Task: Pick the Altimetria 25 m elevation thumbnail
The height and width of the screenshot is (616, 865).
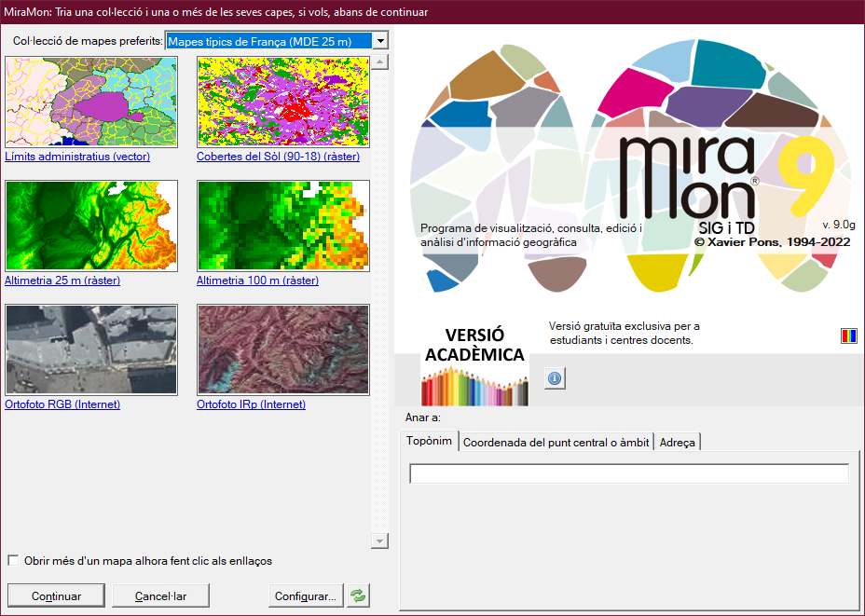Action: tap(91, 226)
